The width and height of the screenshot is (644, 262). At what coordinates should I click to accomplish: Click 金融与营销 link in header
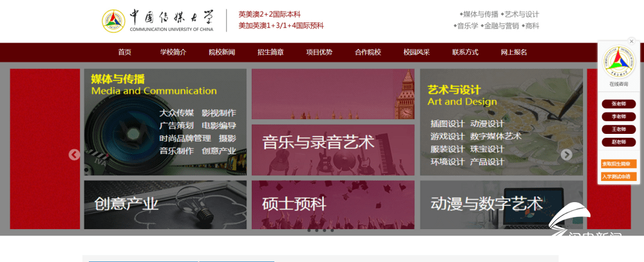(501, 26)
